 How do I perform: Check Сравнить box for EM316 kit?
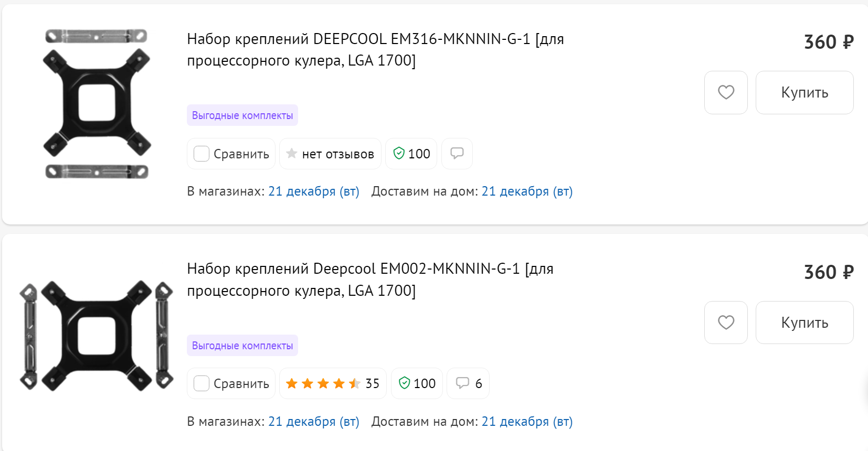[x=202, y=154]
